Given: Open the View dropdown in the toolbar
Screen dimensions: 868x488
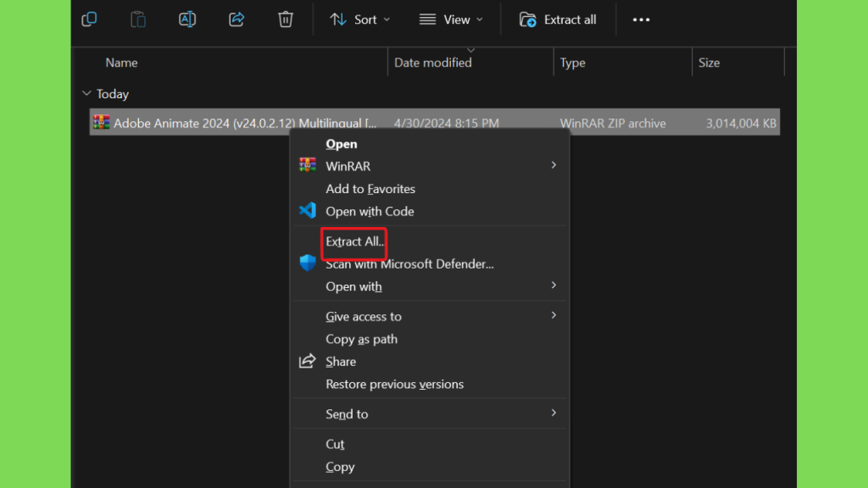Looking at the screenshot, I should coord(451,20).
